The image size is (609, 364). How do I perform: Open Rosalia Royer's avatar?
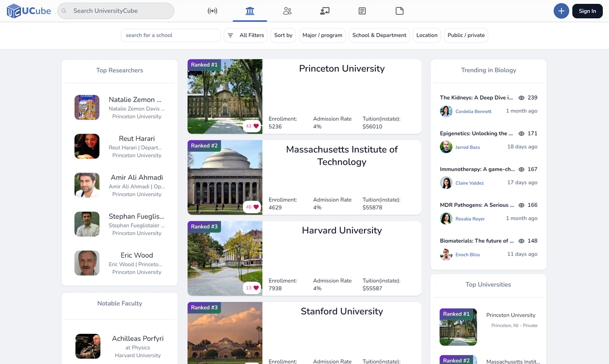pos(446,218)
